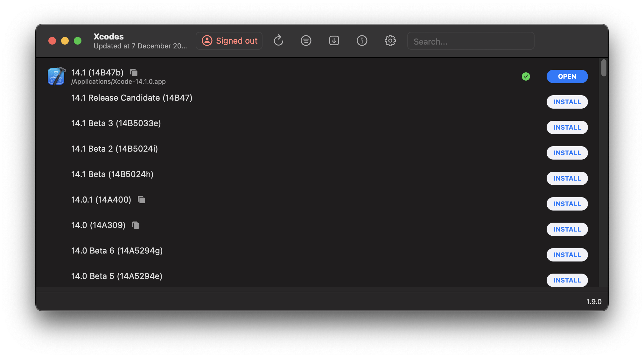Click the green selected checkmark for 14.1

[526, 76]
